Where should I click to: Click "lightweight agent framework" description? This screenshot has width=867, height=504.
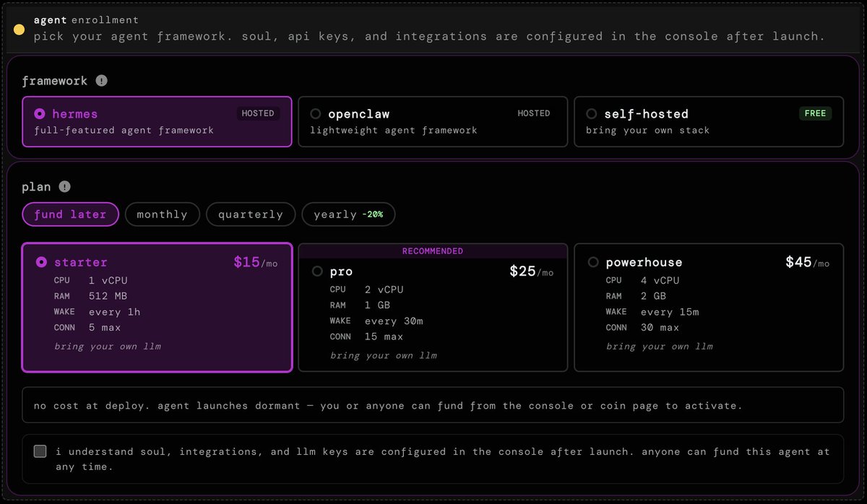pos(394,131)
